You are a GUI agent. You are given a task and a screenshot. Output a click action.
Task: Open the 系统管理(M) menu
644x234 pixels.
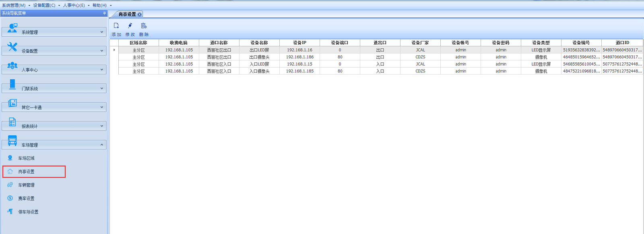[14, 5]
